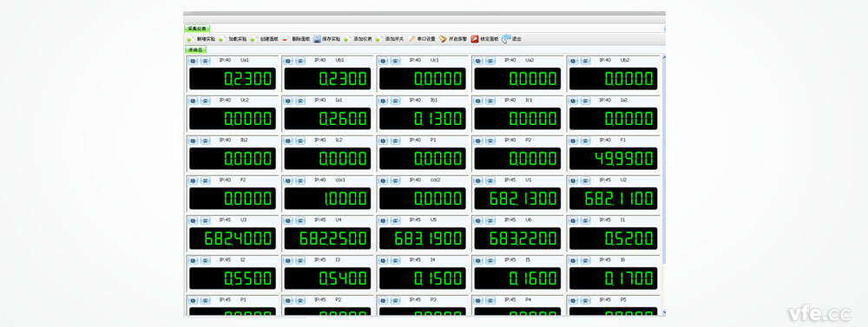Viewport: 868px width, 327px height.
Task: Click the 添加仪表 add meter icon
Action: [x=347, y=39]
